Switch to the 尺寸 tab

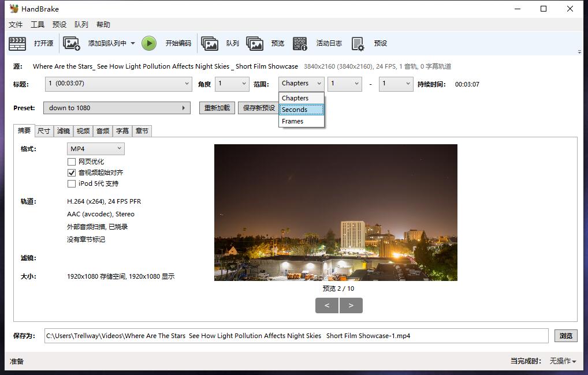tap(44, 131)
